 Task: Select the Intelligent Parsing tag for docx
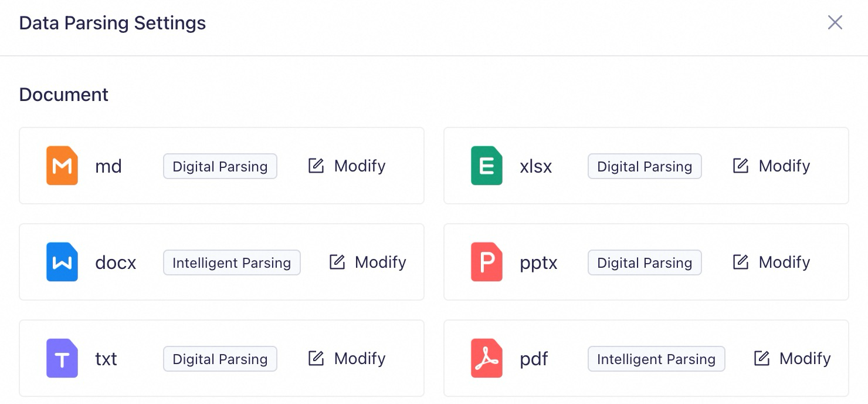[232, 262]
